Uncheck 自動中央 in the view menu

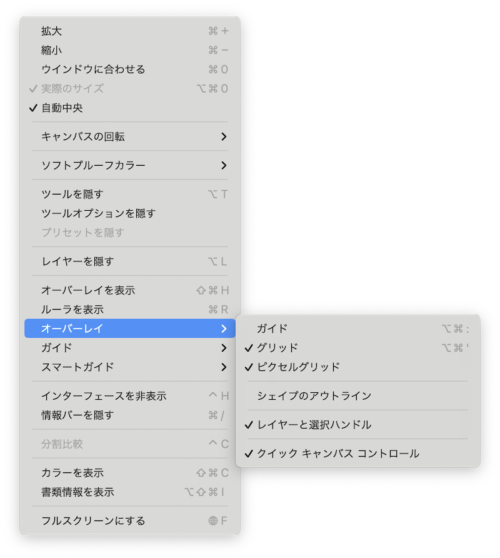(x=130, y=108)
